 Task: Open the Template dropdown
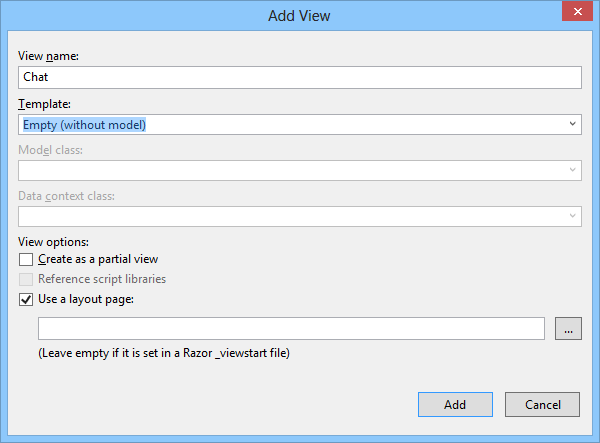click(572, 124)
